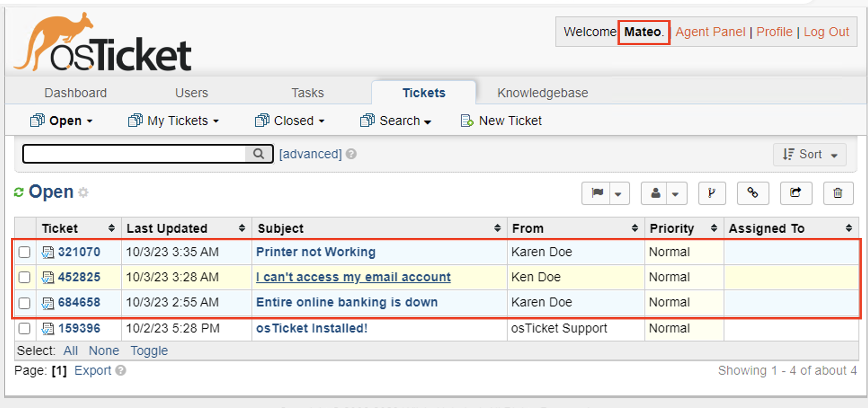
Task: Click the Export link
Action: coord(92,370)
